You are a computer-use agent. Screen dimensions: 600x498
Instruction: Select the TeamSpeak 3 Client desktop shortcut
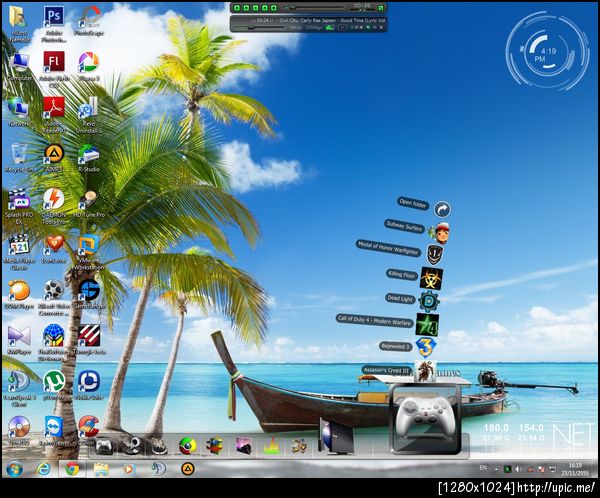[19, 389]
